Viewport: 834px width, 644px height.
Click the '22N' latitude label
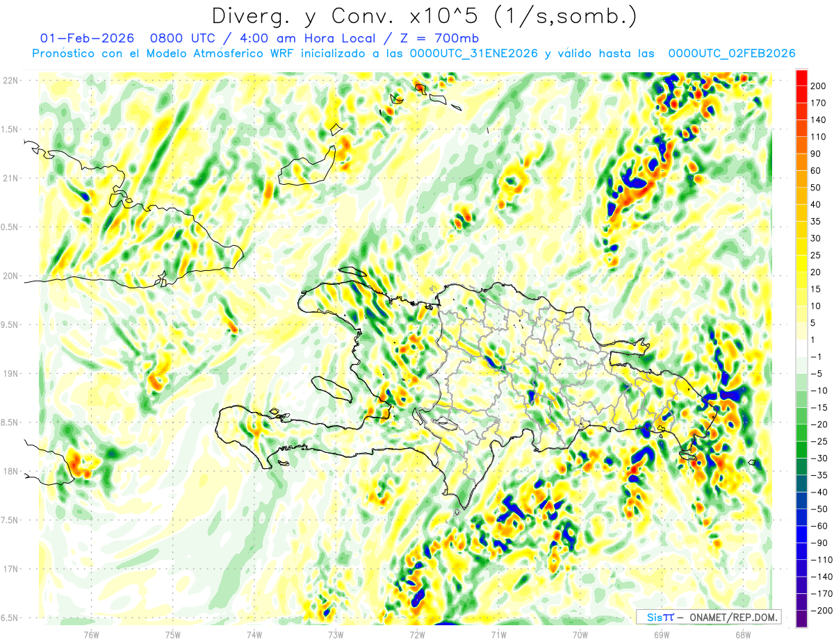pyautogui.click(x=10, y=81)
